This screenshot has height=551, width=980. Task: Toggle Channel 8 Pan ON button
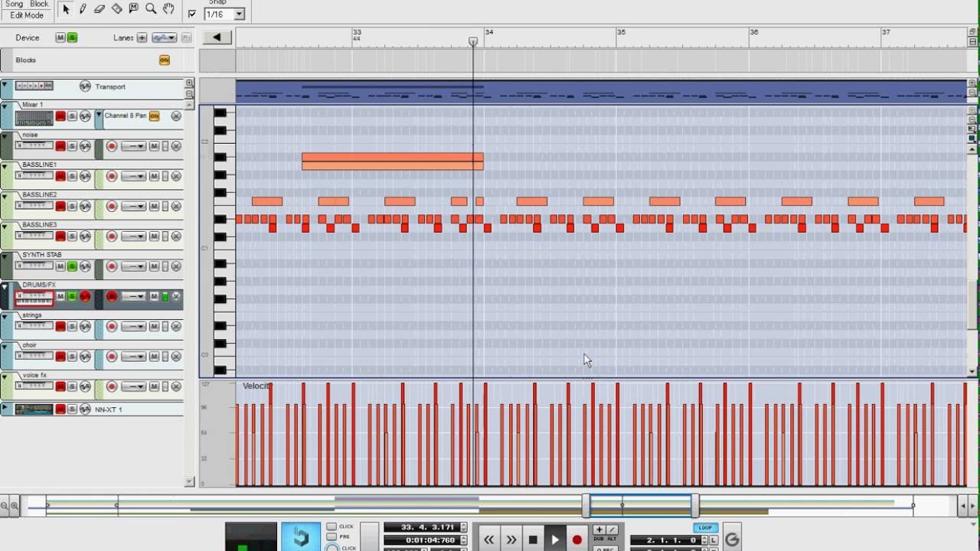[154, 116]
